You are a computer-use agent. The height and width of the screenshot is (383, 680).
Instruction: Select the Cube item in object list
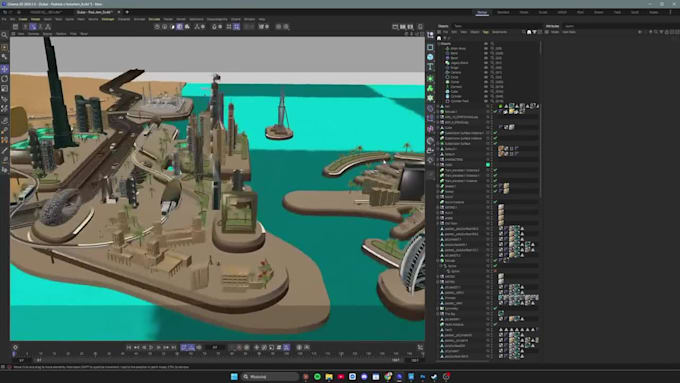(x=454, y=92)
